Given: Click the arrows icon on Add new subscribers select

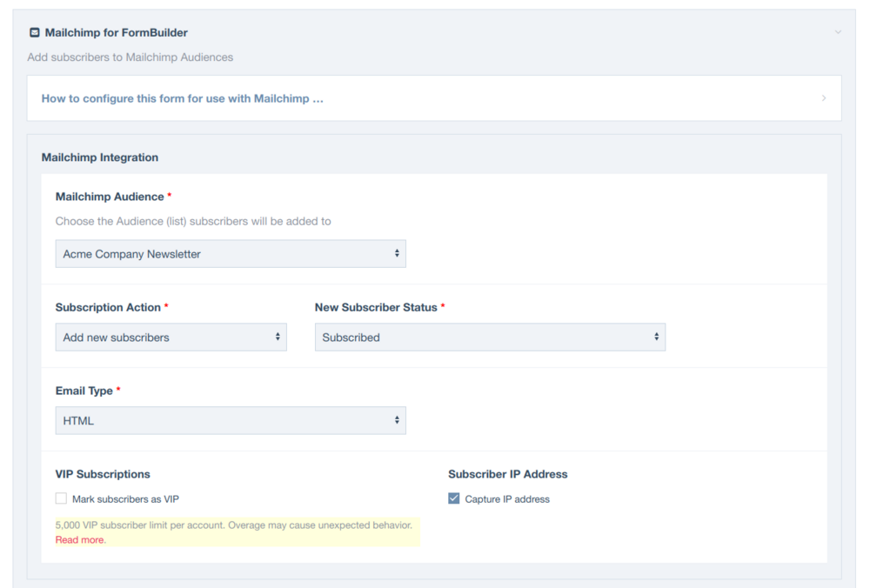Looking at the screenshot, I should pos(278,337).
